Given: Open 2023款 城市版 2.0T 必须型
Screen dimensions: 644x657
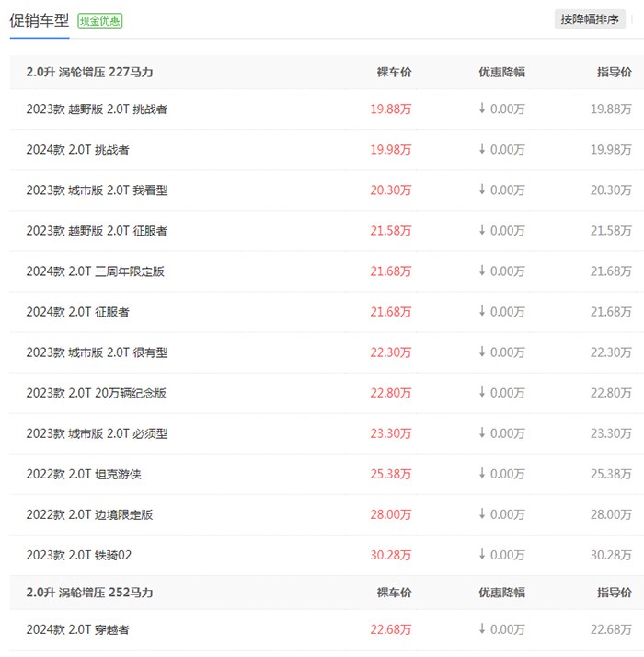Looking at the screenshot, I should pyautogui.click(x=97, y=433).
